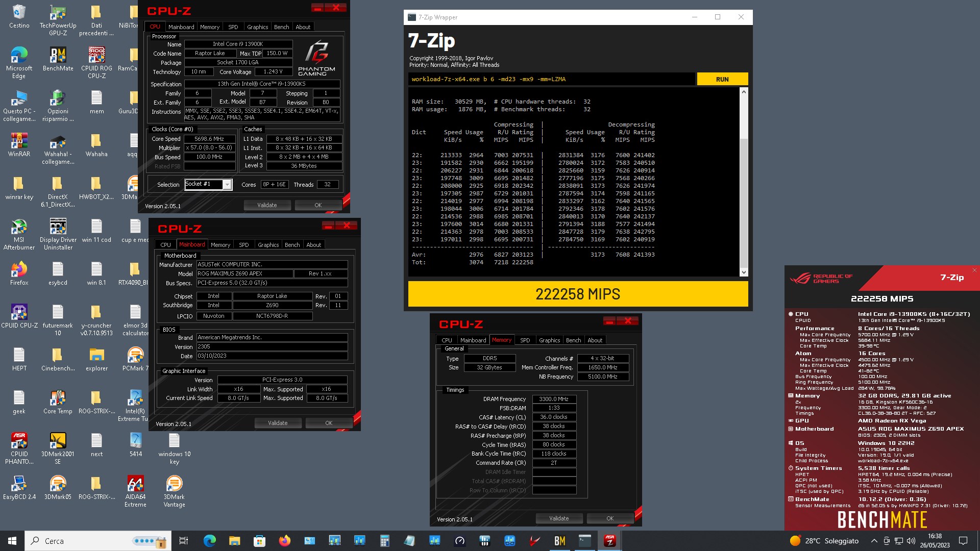This screenshot has height=551, width=980.
Task: Click the taskbar clock showing 16:38
Action: pos(935,541)
